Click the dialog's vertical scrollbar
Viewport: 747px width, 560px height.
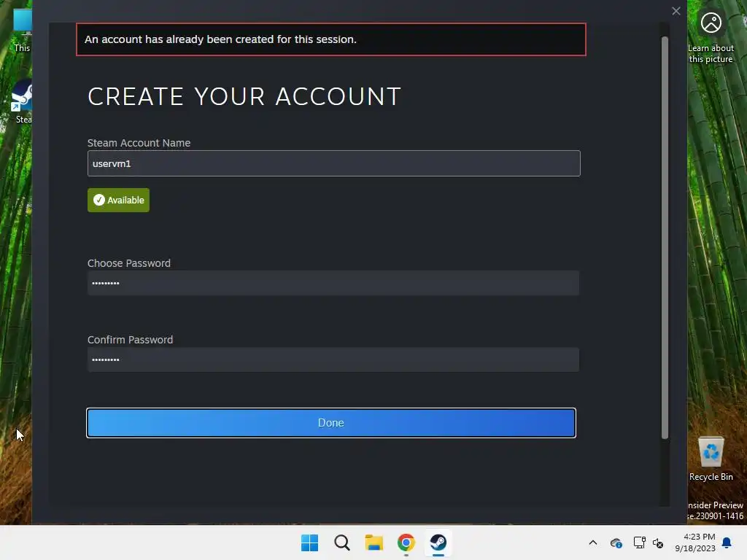pyautogui.click(x=665, y=237)
